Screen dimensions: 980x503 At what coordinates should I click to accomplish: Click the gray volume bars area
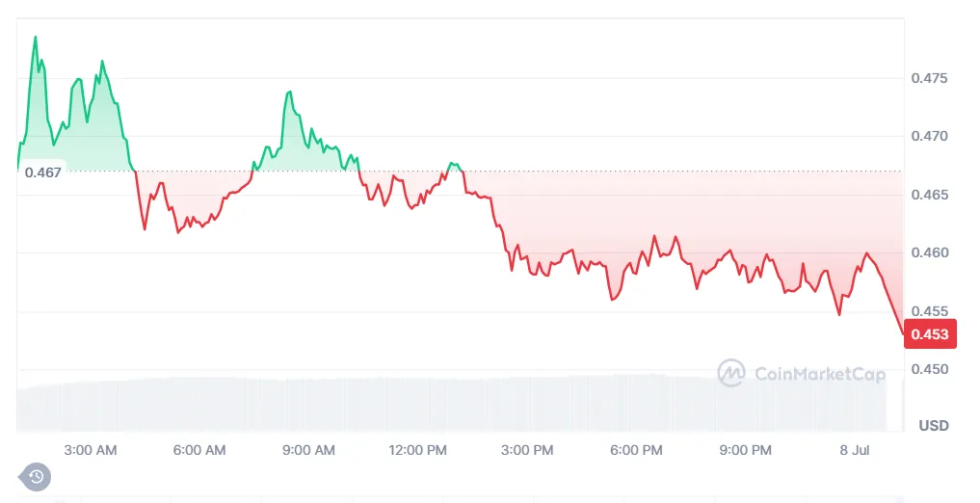click(451, 404)
